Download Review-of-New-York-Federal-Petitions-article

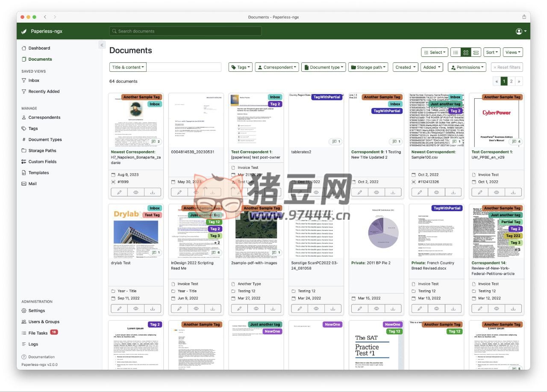coord(513,309)
